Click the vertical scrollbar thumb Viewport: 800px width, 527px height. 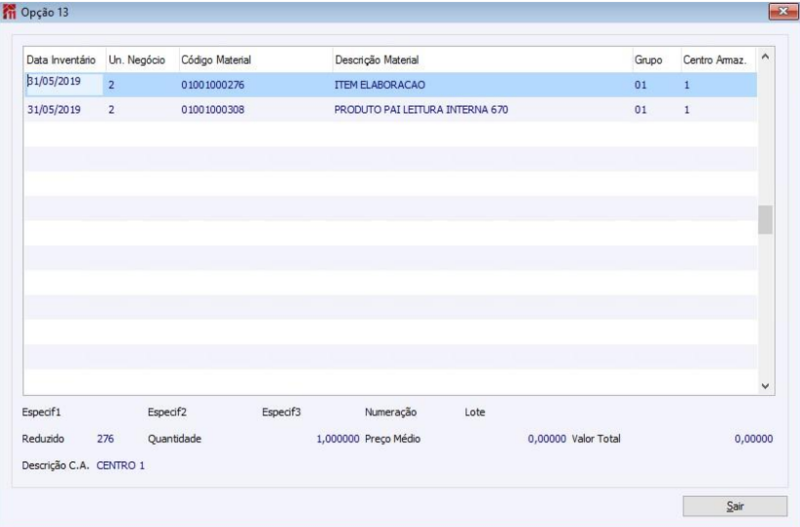pyautogui.click(x=765, y=219)
